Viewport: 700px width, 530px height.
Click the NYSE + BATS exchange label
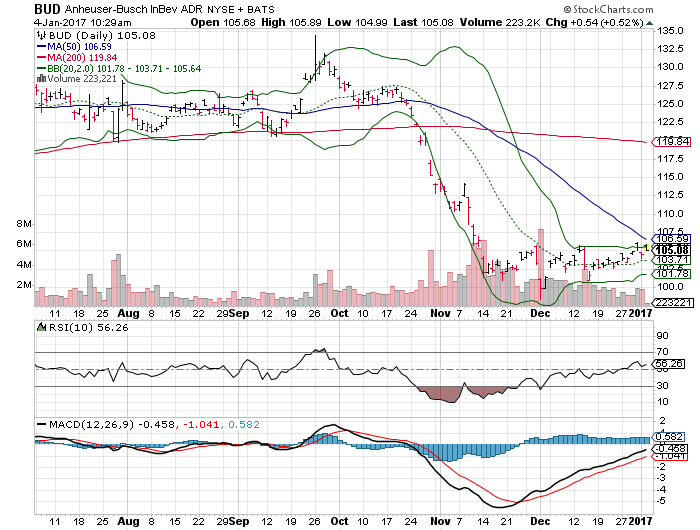241,9
